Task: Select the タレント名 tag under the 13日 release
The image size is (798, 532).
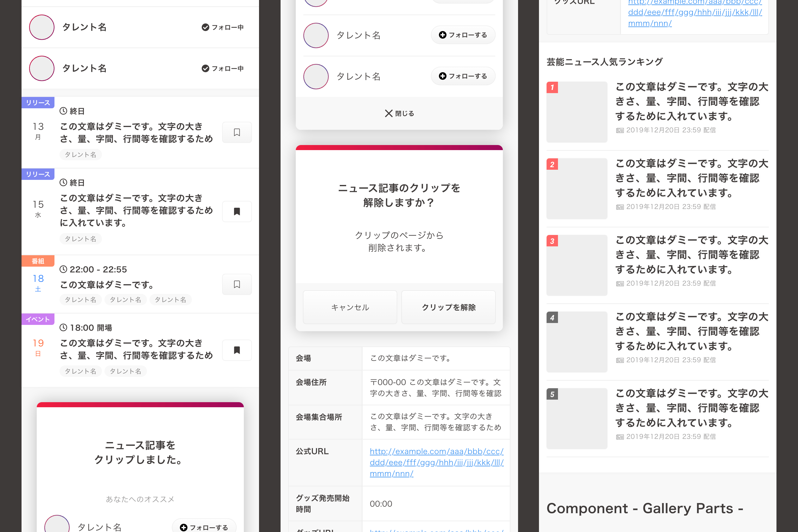Action: pyautogui.click(x=80, y=155)
